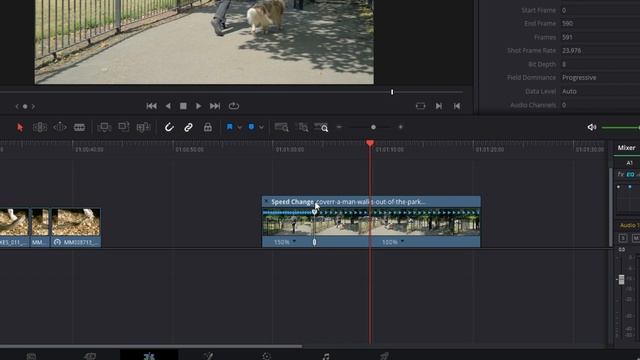Screen dimensions: 640x360
Task: Open the Fusion page tab
Action: coord(208,356)
